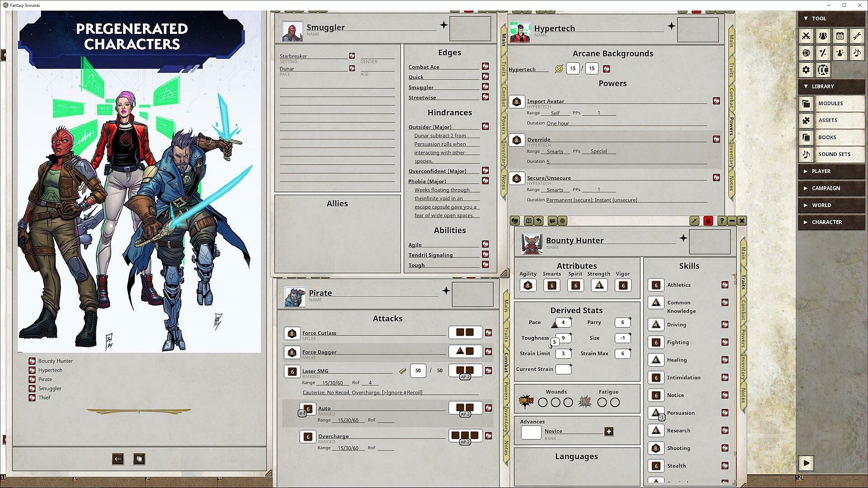Click the Laser SMG ammo count field
The height and width of the screenshot is (488, 868).
[418, 371]
